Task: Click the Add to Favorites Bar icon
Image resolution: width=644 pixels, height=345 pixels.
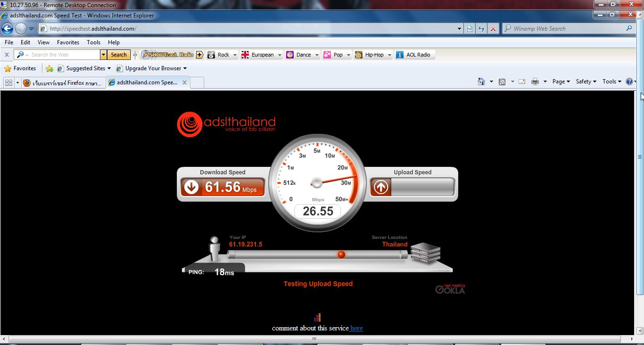Action: click(50, 68)
